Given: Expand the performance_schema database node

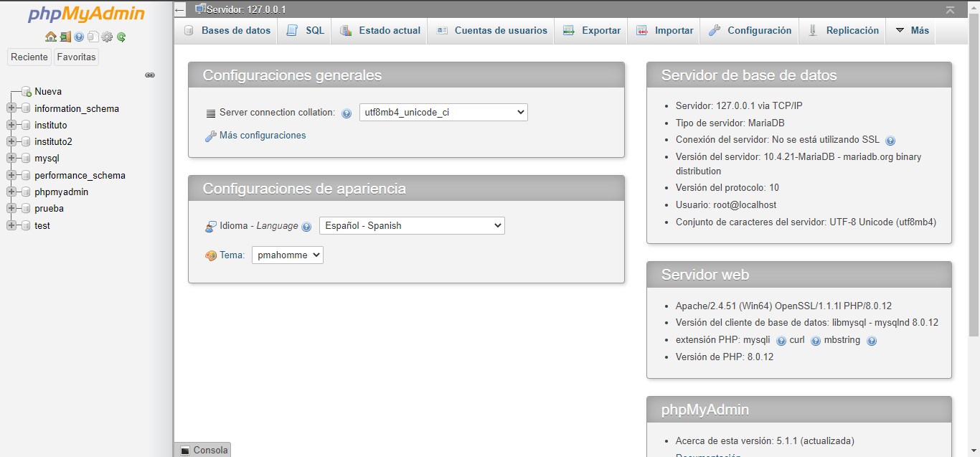Looking at the screenshot, I should (x=11, y=175).
